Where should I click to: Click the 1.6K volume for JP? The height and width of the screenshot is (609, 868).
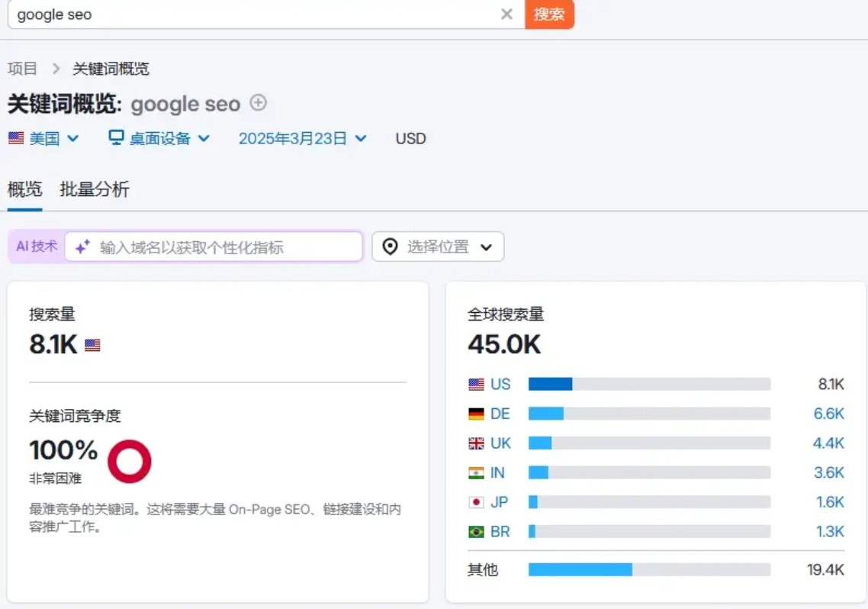pyautogui.click(x=831, y=502)
